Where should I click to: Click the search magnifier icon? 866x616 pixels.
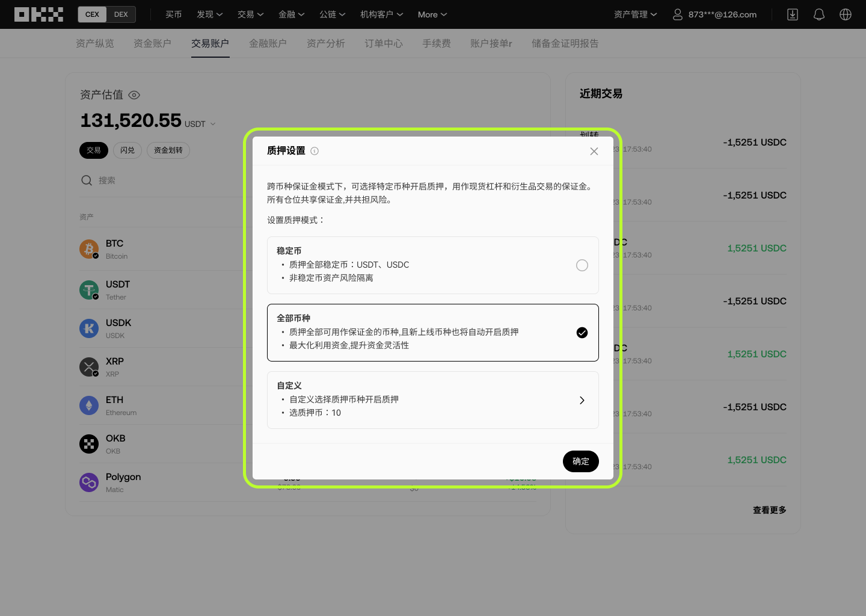coord(87,180)
